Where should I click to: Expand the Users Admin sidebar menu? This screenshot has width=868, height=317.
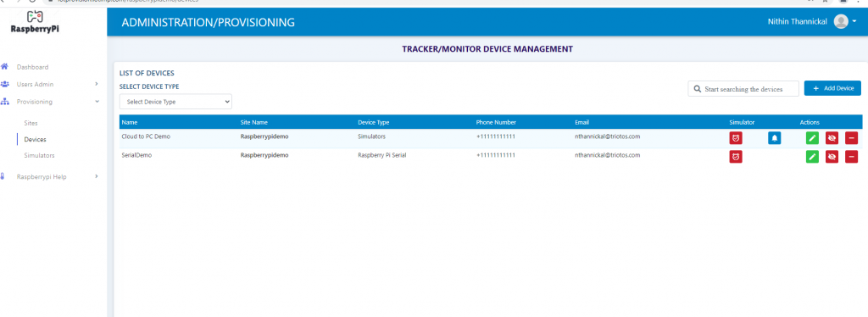coord(50,84)
